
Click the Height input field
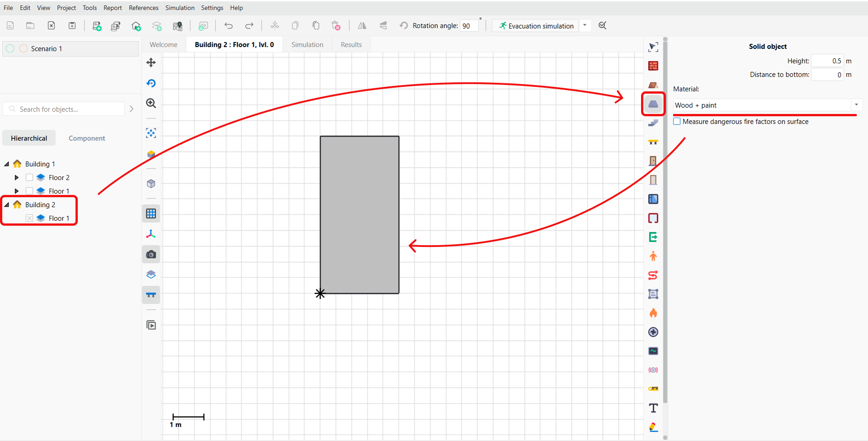point(827,61)
